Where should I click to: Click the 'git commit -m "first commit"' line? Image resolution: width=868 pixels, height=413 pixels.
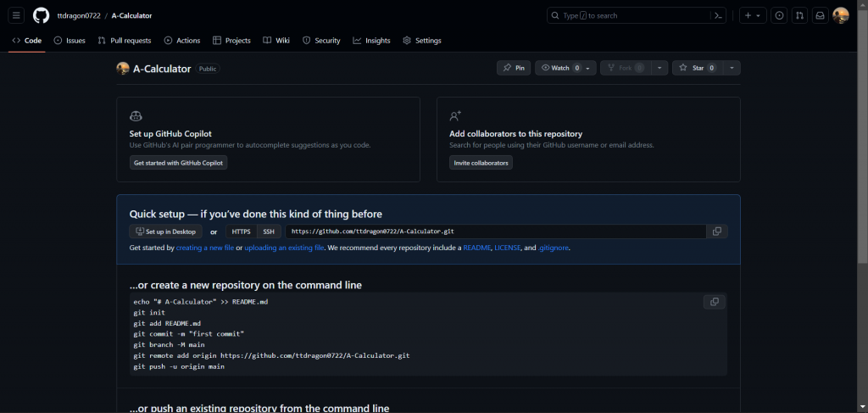coord(189,334)
